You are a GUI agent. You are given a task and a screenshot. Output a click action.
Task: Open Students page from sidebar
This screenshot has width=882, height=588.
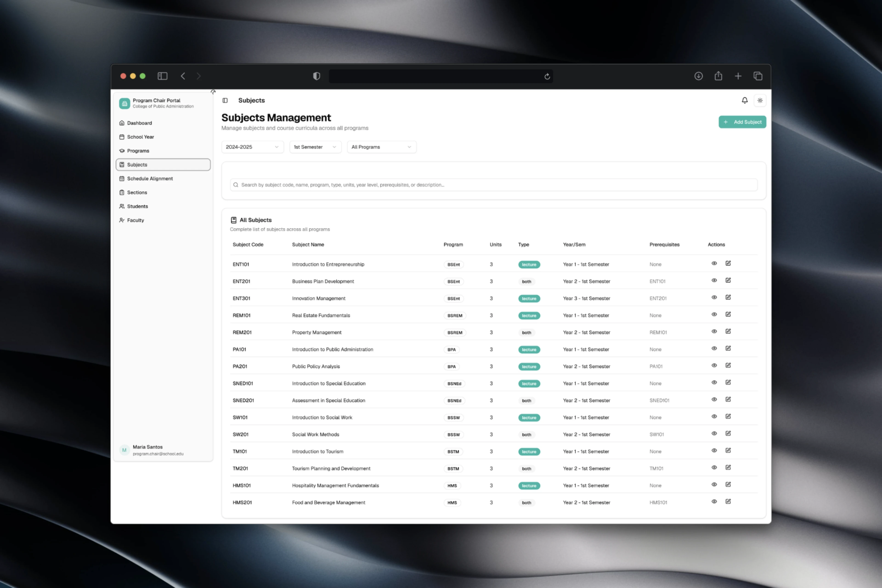coord(163,206)
